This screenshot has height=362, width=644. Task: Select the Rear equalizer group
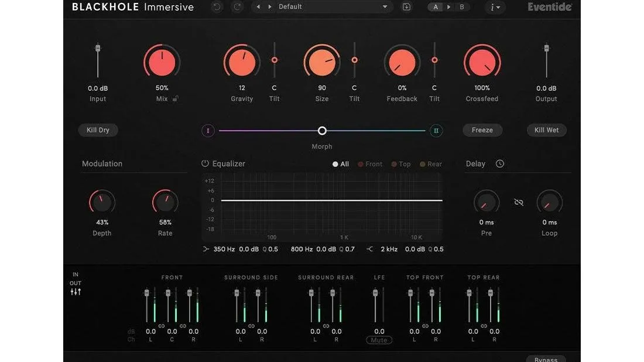click(430, 164)
